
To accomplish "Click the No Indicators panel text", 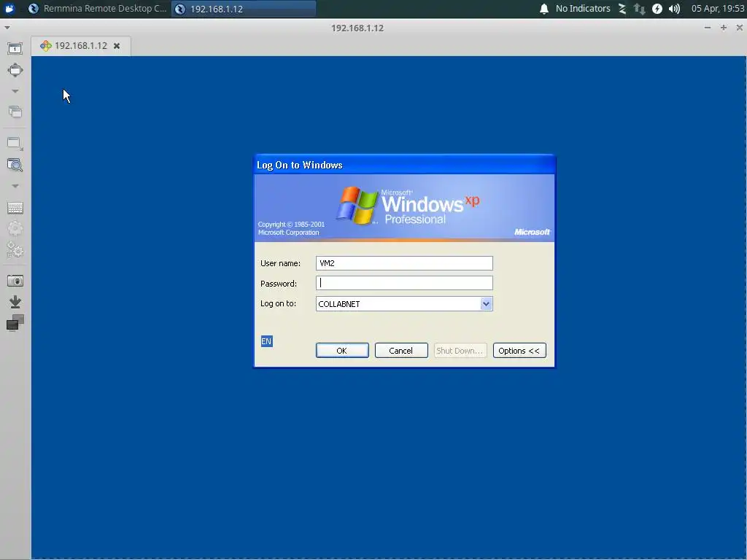I will (583, 9).
